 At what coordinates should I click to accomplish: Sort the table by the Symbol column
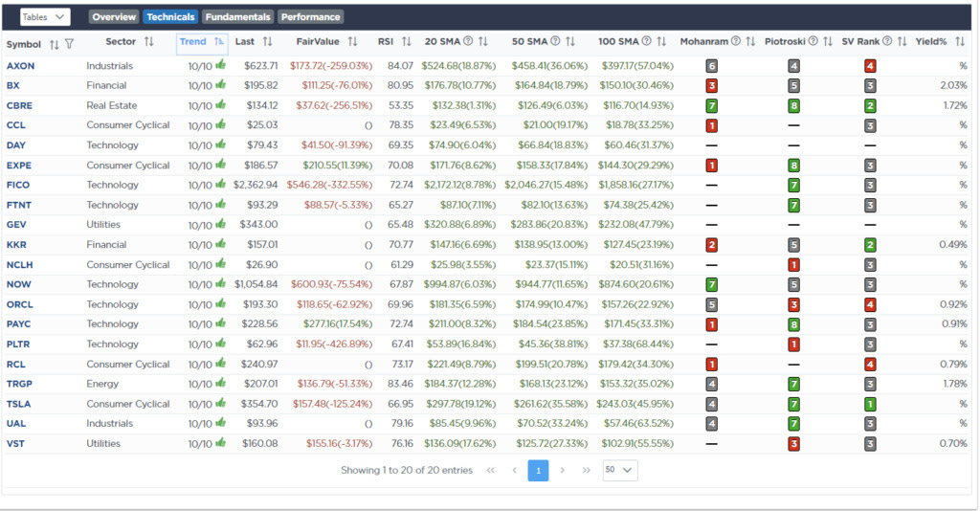coord(55,44)
